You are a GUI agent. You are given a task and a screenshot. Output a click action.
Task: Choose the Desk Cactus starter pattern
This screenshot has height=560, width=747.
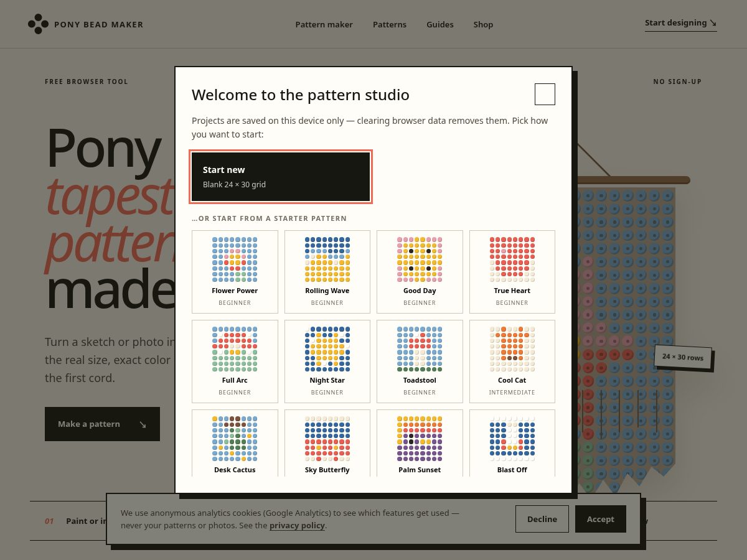point(235,443)
